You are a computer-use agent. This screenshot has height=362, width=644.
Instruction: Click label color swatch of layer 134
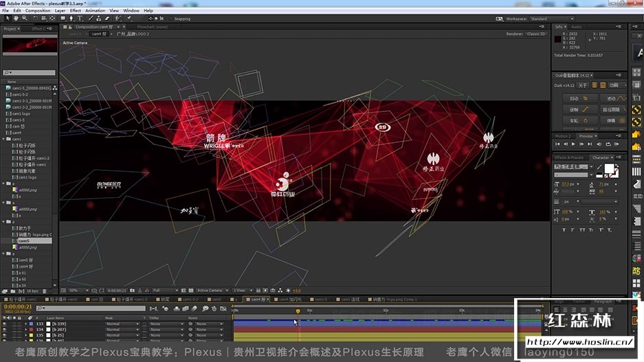[x=31, y=330]
